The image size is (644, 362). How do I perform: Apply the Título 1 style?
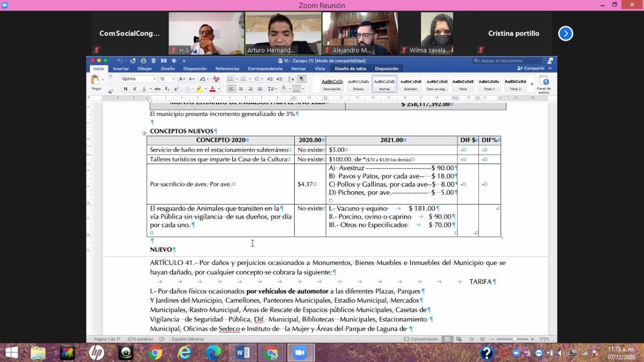[489, 84]
